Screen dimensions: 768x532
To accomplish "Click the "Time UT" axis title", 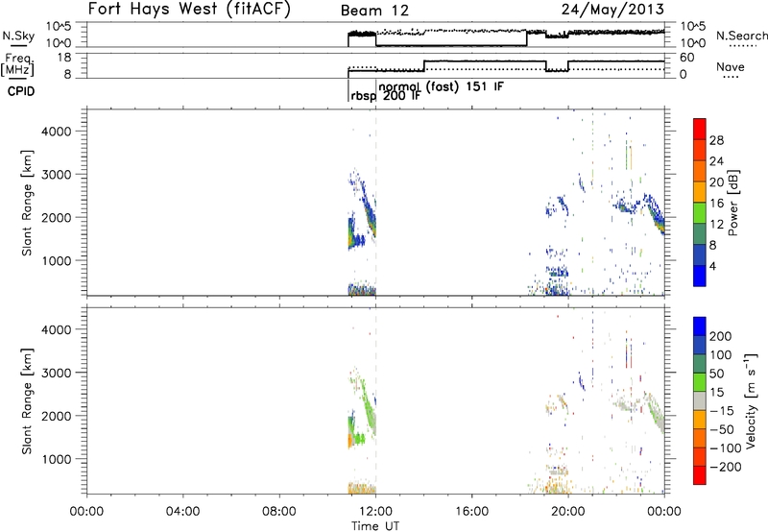I will coord(375,526).
